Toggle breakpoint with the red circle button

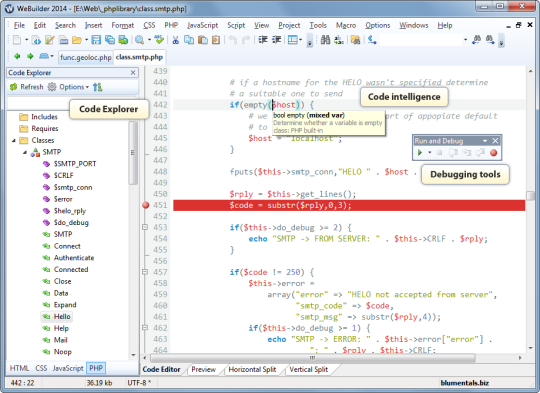pyautogui.click(x=494, y=153)
